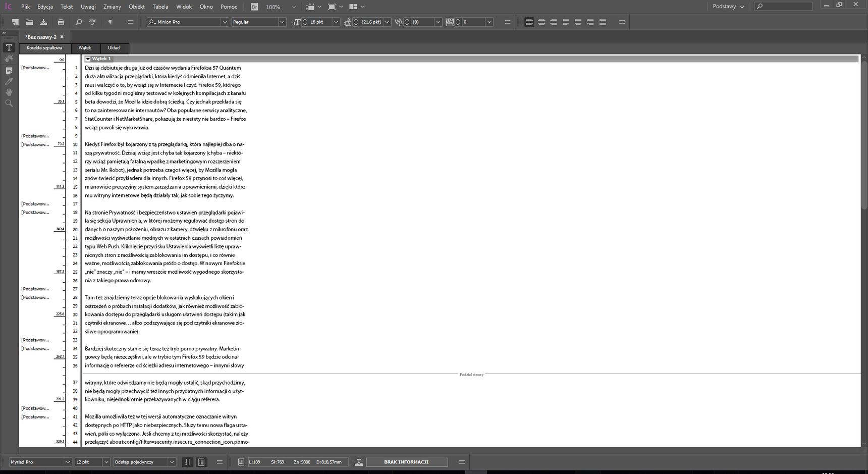Toggle the paragraph styles column icon
The height and width of the screenshot is (474, 868).
(x=201, y=462)
